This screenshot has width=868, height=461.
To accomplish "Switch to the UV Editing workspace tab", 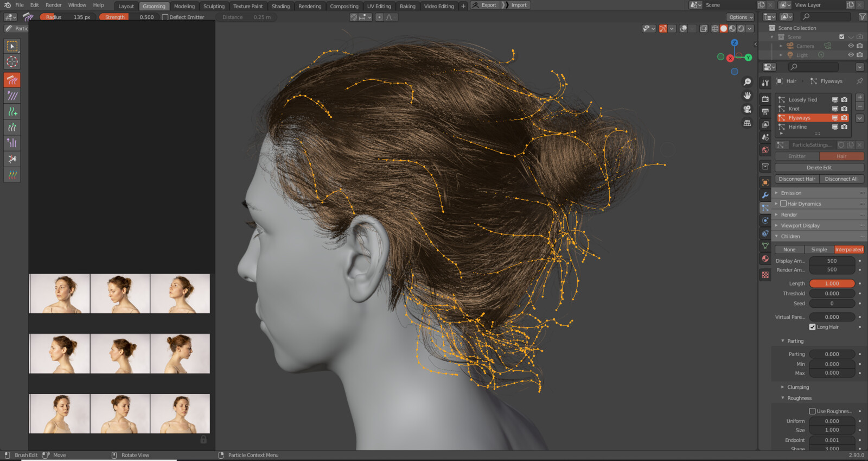I will [379, 6].
